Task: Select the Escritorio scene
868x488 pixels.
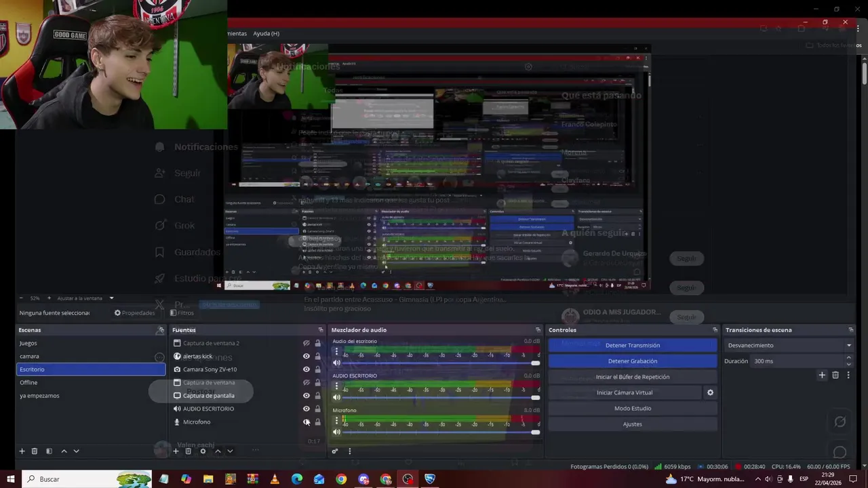Action: pyautogui.click(x=91, y=369)
